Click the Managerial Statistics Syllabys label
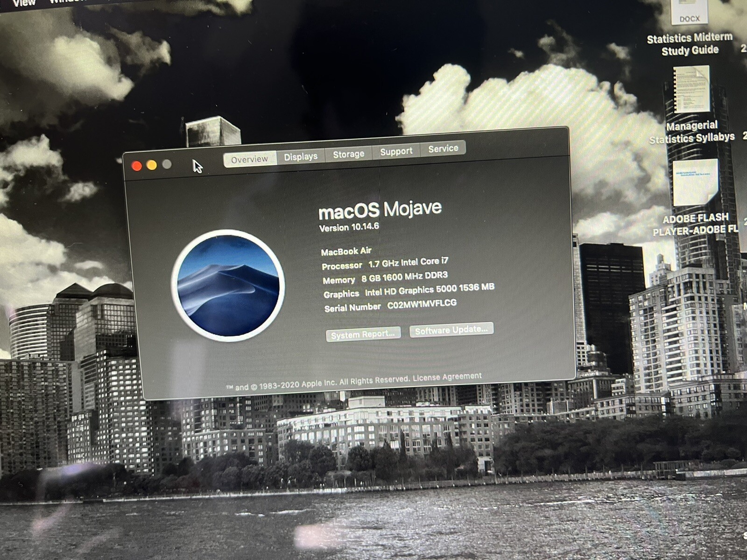 coord(692,132)
